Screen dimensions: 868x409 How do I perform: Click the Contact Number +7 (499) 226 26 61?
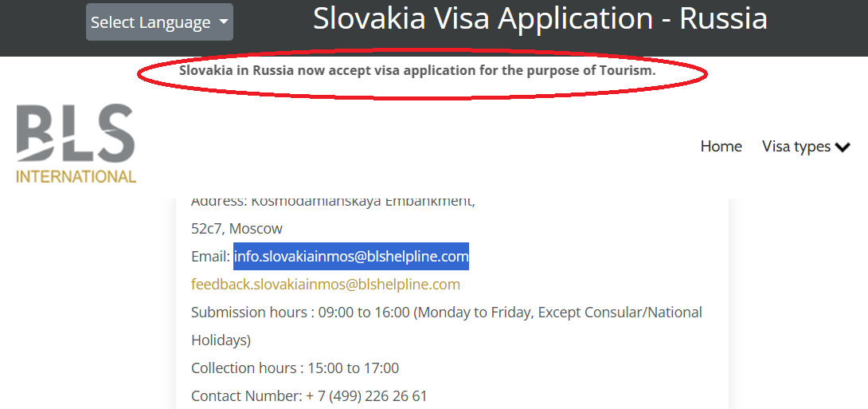[x=309, y=396]
